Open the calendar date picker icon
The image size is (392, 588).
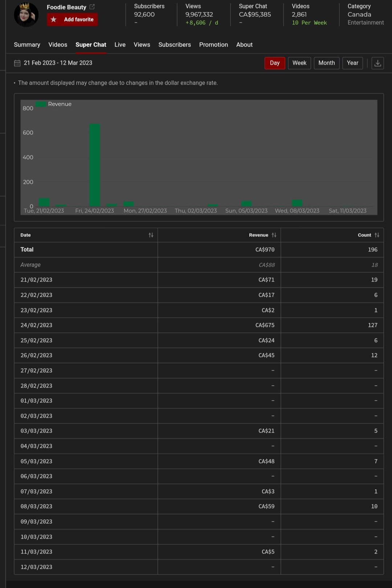pos(17,63)
